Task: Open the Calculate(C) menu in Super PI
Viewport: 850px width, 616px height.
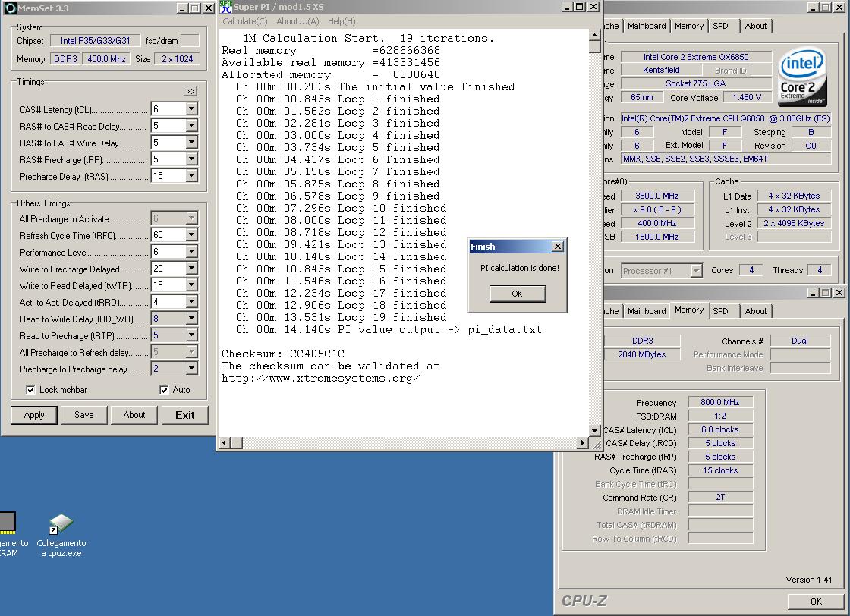Action: (x=245, y=21)
